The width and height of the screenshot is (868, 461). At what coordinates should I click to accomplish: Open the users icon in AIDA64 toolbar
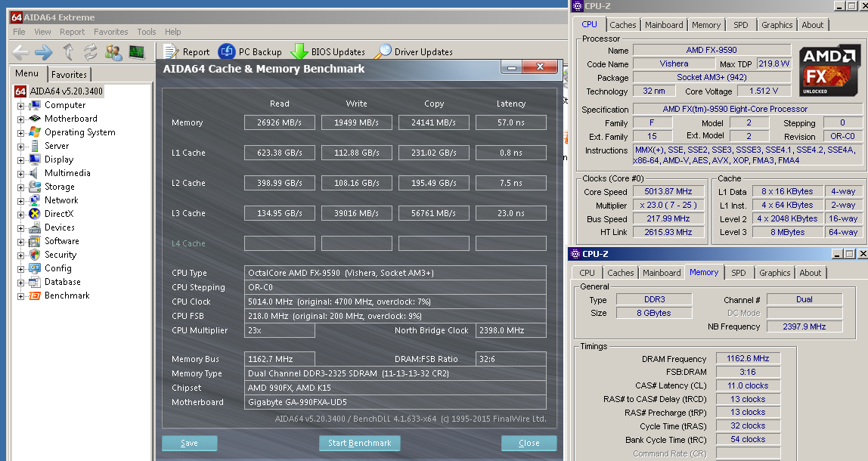(x=113, y=52)
